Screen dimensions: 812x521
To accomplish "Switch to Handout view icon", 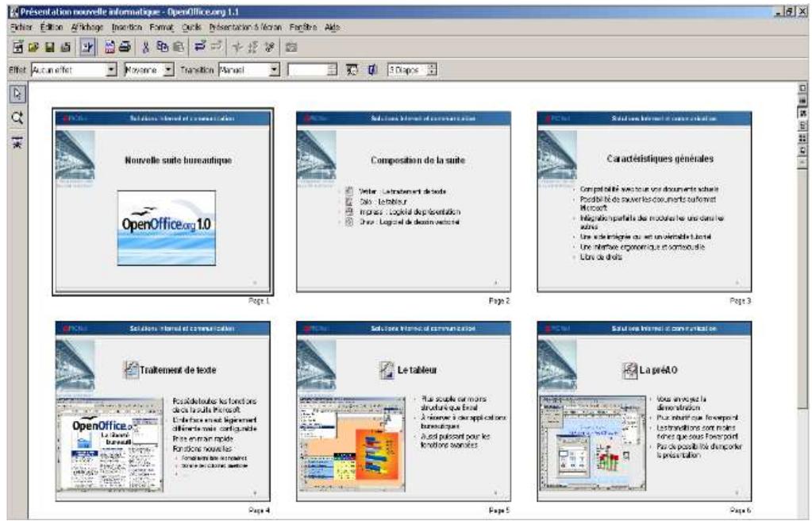I will tap(803, 138).
